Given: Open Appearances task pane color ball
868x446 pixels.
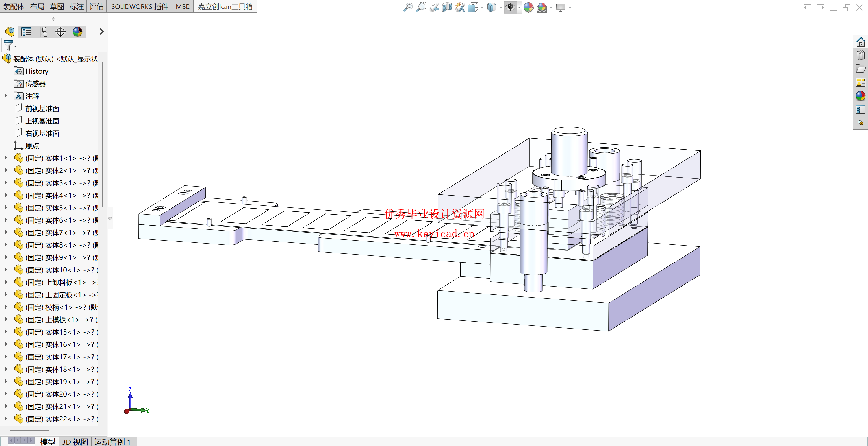Looking at the screenshot, I should point(860,96).
